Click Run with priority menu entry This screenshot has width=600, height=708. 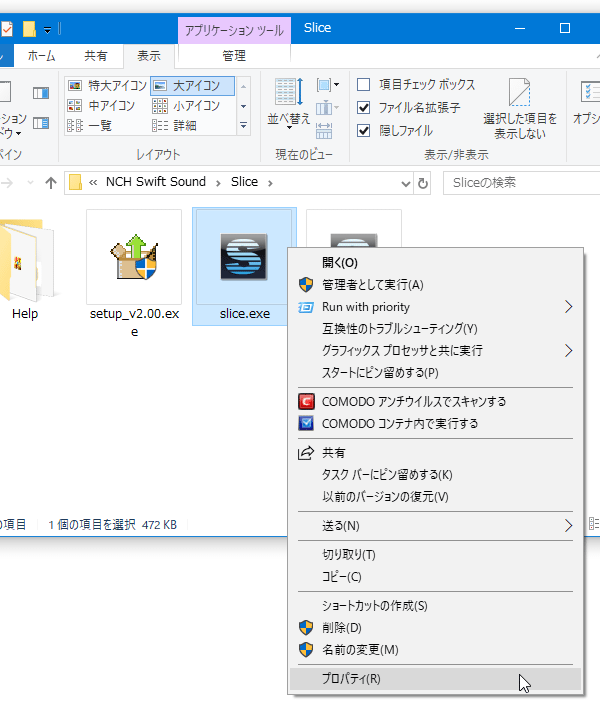coord(435,307)
